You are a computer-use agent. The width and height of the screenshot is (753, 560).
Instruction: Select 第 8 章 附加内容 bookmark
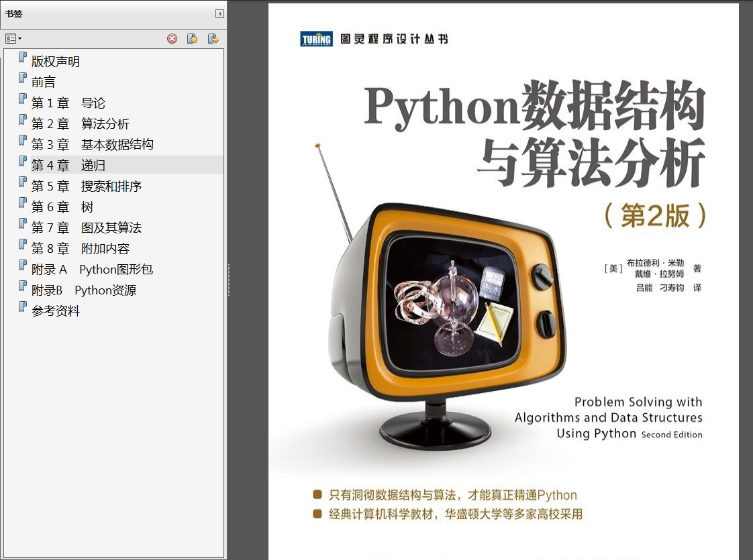point(80,248)
